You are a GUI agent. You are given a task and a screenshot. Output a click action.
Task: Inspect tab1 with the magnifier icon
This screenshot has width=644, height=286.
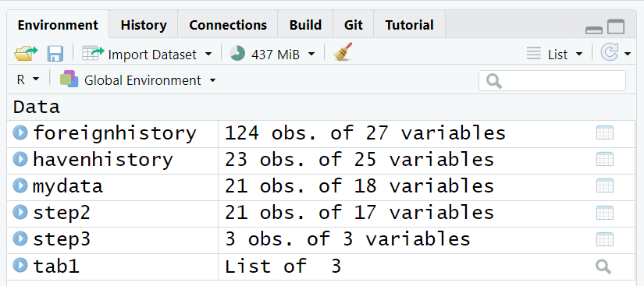coord(603,267)
